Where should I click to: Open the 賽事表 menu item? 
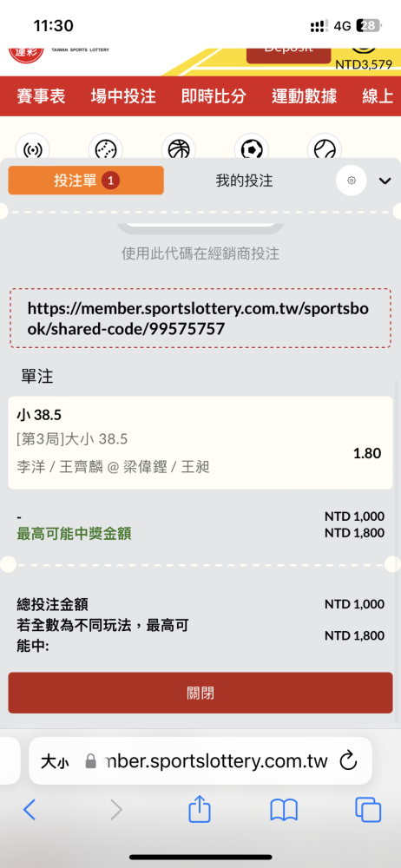click(x=41, y=96)
